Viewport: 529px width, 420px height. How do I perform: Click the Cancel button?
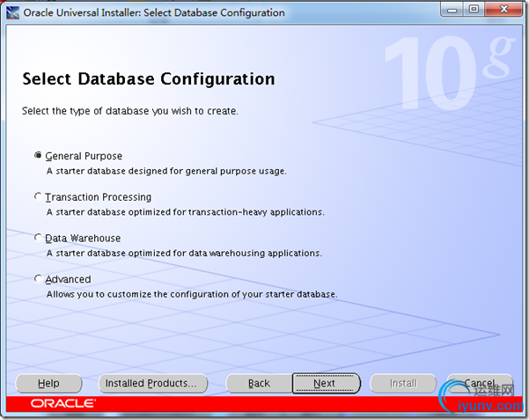(x=480, y=383)
